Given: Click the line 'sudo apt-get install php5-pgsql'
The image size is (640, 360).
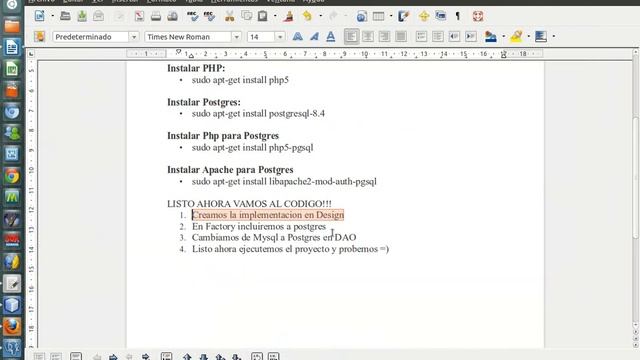Looking at the screenshot, I should (x=253, y=147).
